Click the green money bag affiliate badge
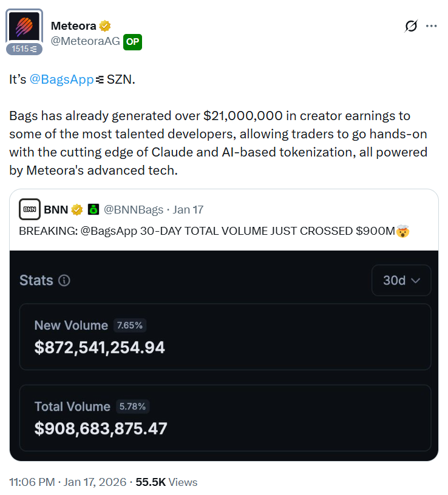448x495 pixels. pyautogui.click(x=93, y=210)
